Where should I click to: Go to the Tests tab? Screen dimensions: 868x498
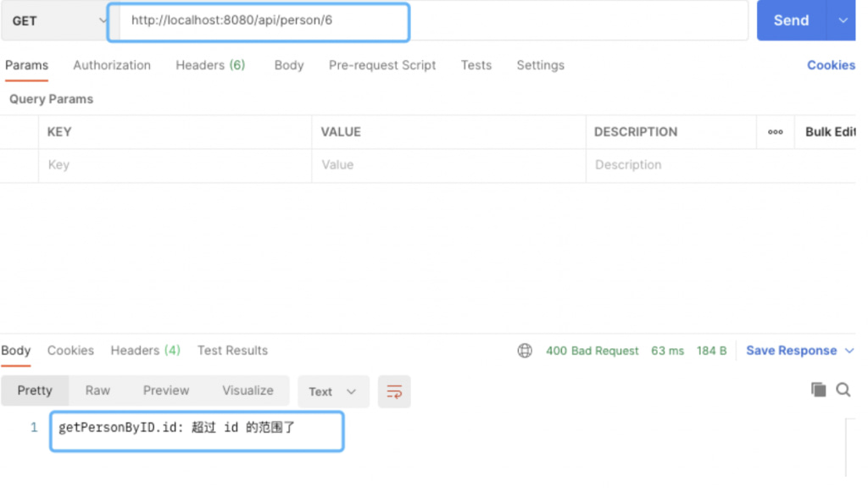click(476, 65)
